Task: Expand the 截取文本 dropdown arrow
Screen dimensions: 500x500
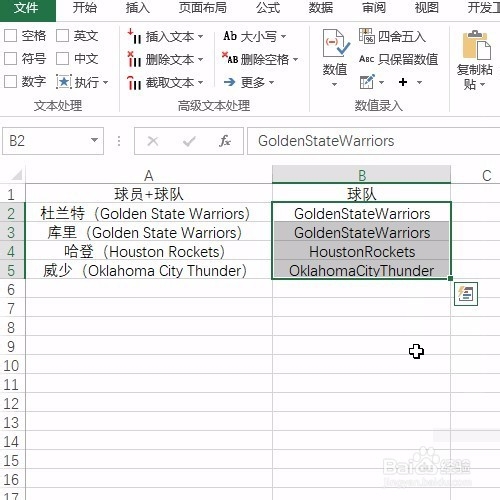Action: click(200, 82)
